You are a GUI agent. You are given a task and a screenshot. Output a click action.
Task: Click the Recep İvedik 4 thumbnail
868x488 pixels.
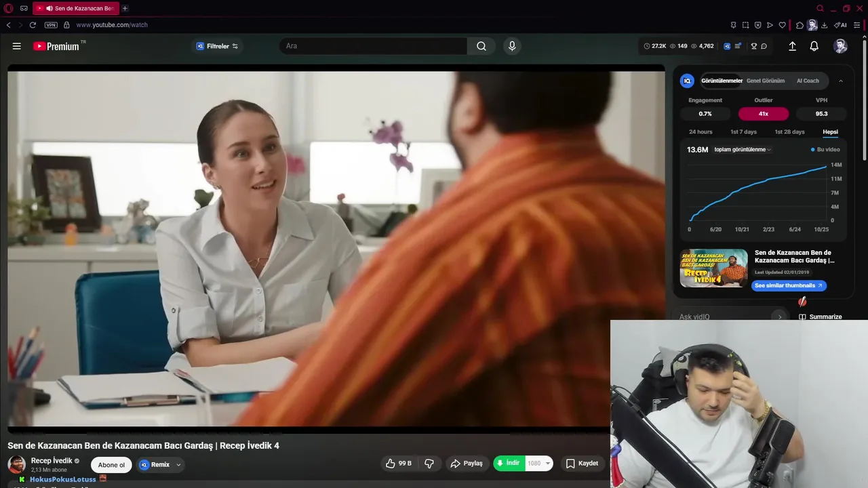(714, 268)
